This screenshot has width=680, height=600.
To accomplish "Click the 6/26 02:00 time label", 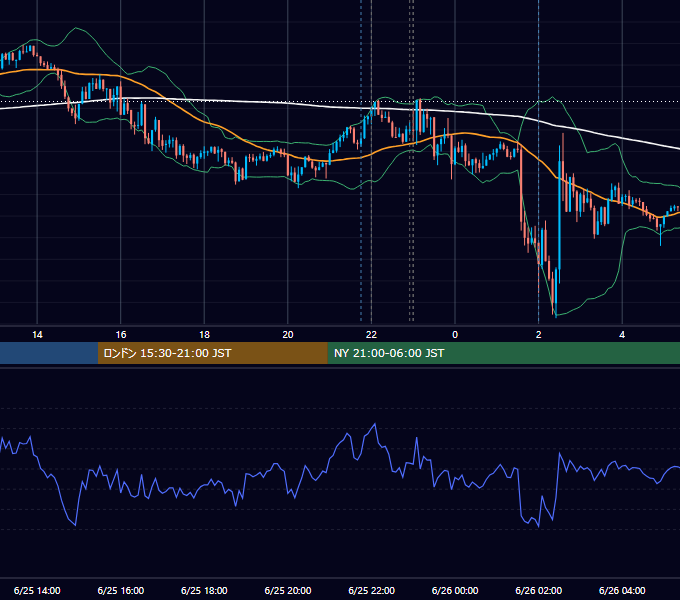I will [539, 590].
